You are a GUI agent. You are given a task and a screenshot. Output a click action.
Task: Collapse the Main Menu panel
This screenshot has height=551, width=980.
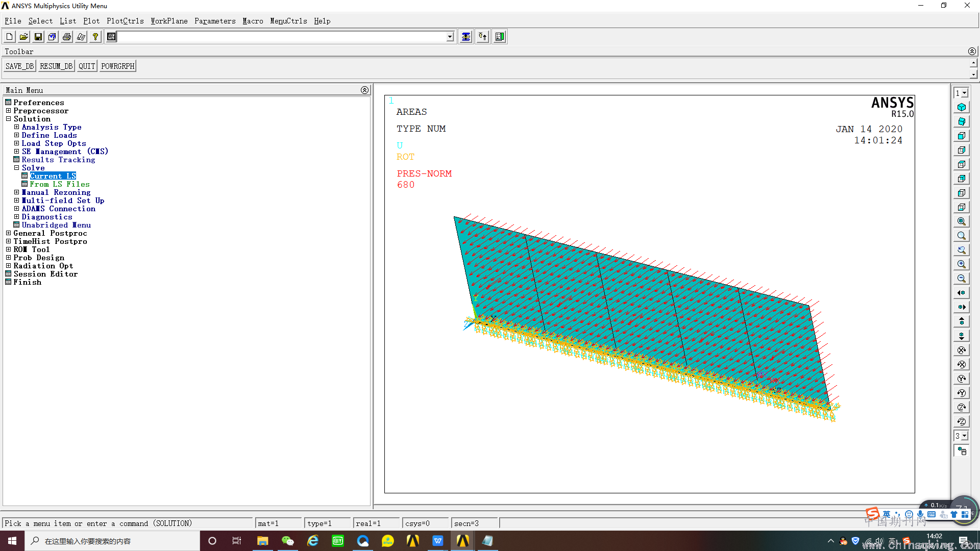[364, 90]
